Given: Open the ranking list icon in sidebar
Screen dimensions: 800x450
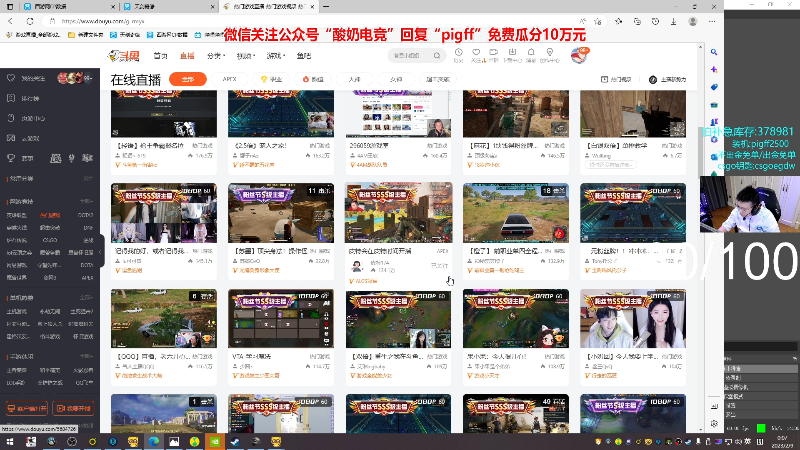Looking at the screenshot, I should (x=11, y=98).
